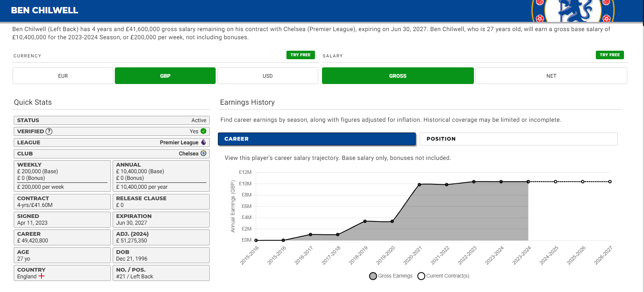Click the Premier League logo icon
This screenshot has height=292, width=644.
(x=203, y=142)
